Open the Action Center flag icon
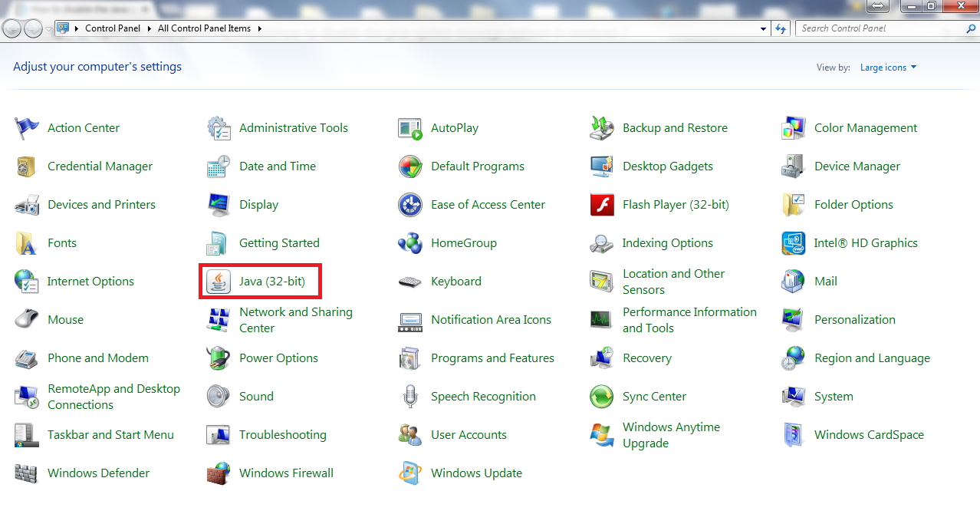This screenshot has height=524, width=980. [27, 128]
